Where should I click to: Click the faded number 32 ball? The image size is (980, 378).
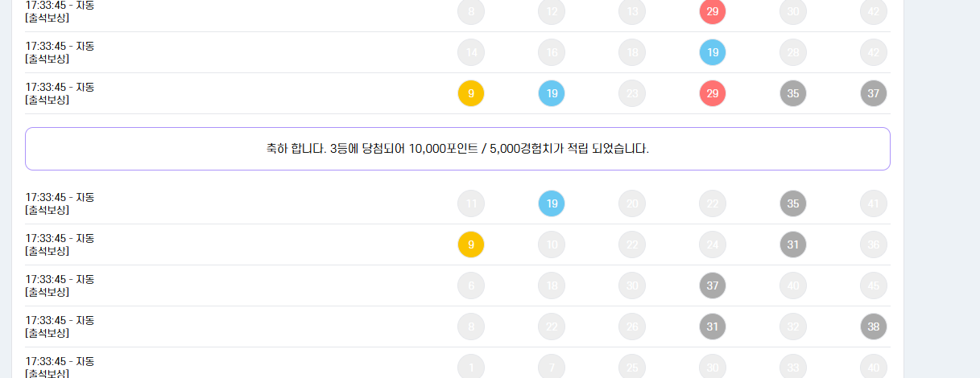pyautogui.click(x=793, y=327)
